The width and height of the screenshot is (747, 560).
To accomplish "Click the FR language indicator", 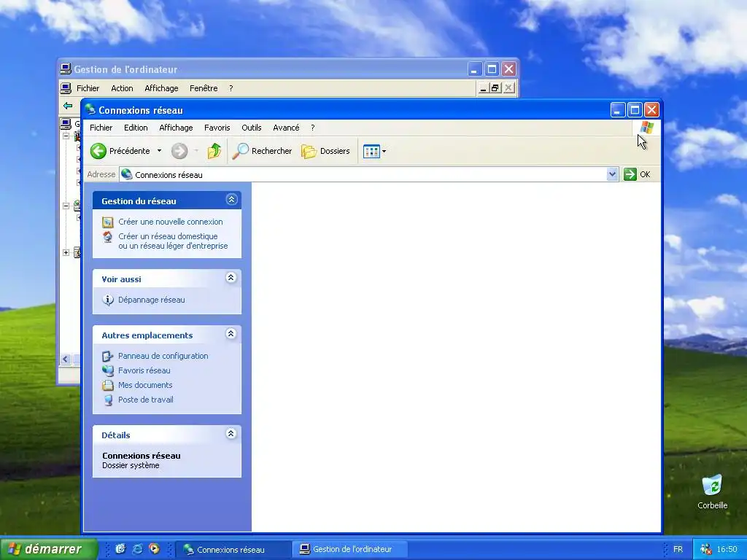I will [x=678, y=549].
